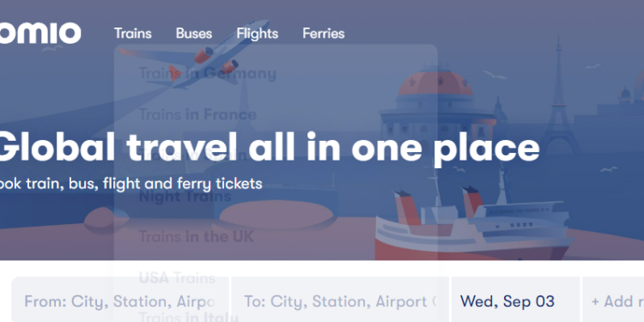644x322 pixels.
Task: Click the Omio logo
Action: (x=40, y=33)
